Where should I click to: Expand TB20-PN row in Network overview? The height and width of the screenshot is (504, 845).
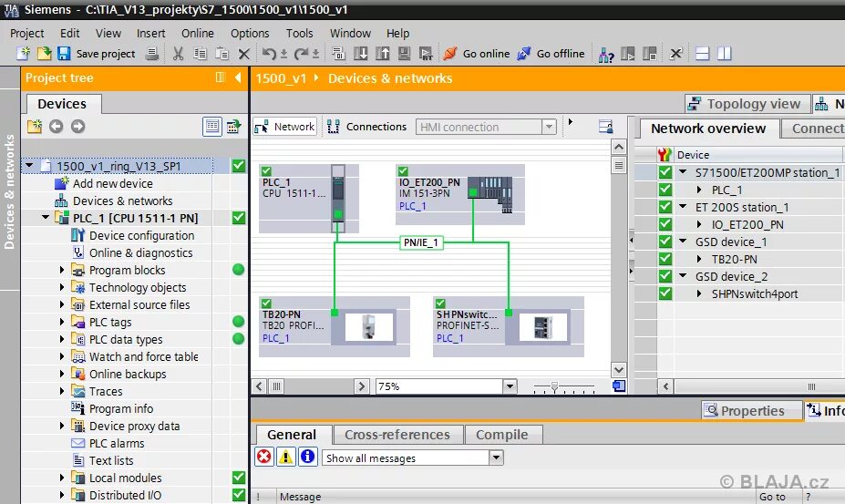coord(699,259)
